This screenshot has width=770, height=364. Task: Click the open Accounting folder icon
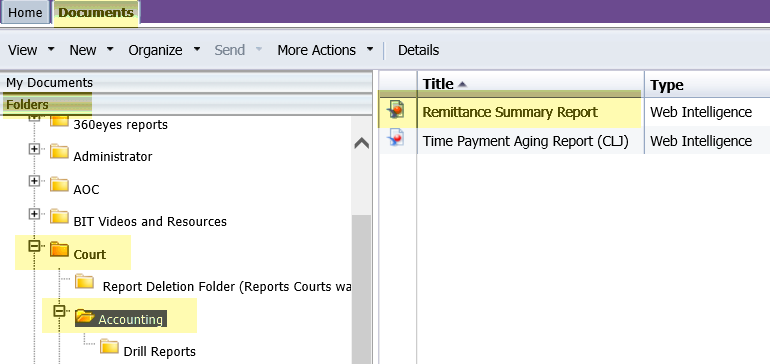[85, 317]
